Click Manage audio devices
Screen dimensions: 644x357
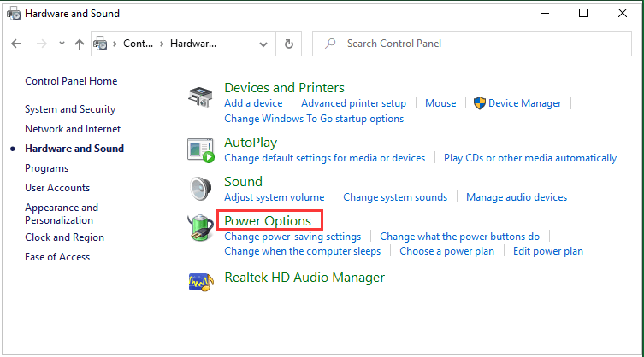517,197
